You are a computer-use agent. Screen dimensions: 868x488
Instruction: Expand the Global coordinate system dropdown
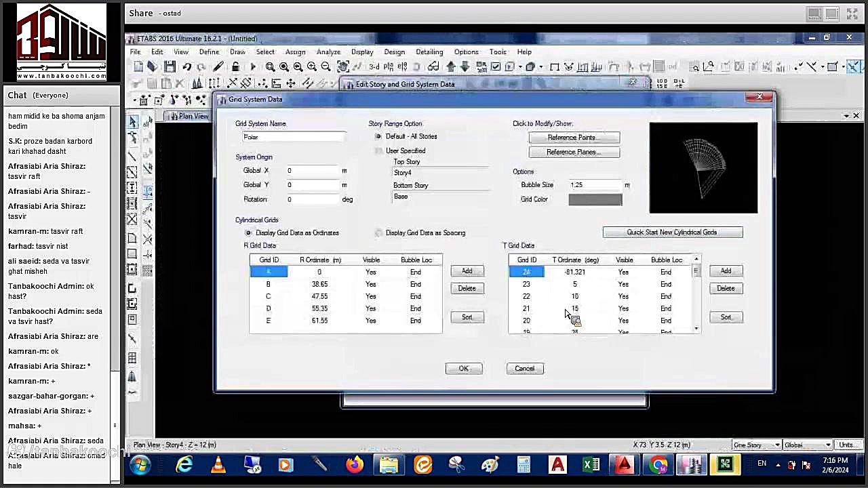pos(807,445)
